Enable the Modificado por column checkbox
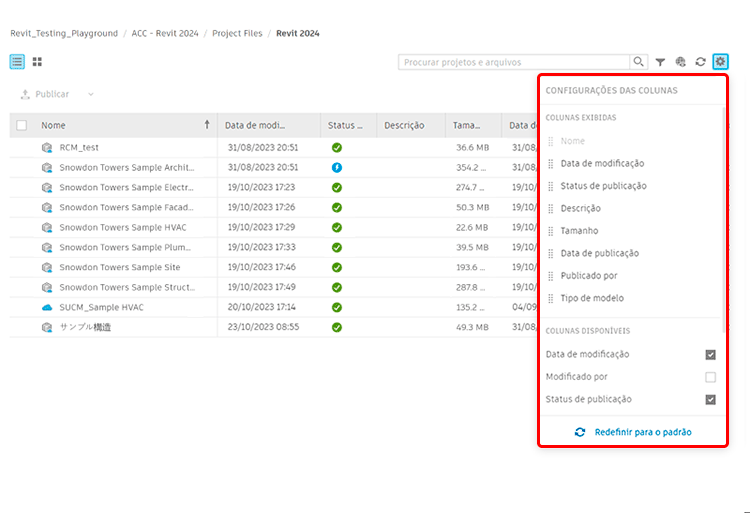Viewport: 750px width, 513px height. [x=710, y=377]
